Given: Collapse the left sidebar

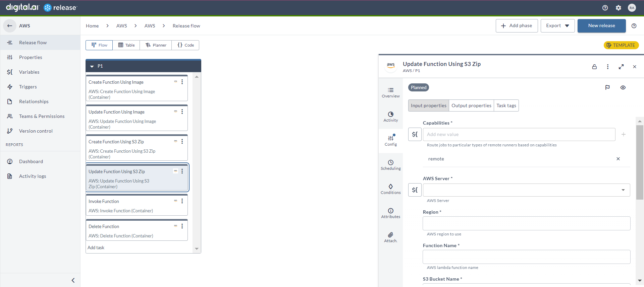Looking at the screenshot, I should point(73,280).
